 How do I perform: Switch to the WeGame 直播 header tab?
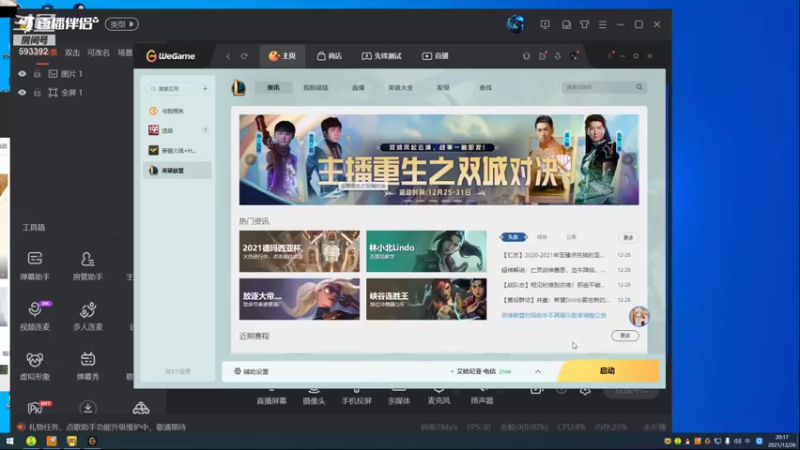pos(435,56)
